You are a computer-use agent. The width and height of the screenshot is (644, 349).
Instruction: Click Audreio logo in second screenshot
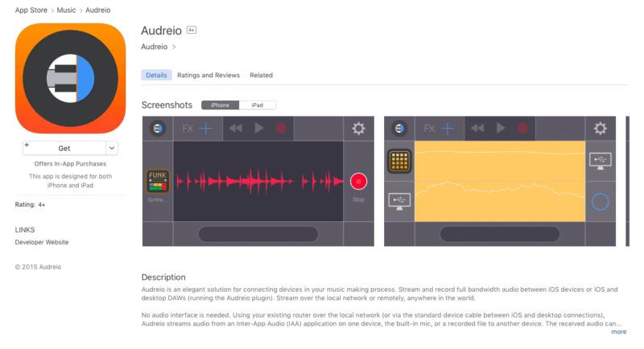click(x=399, y=129)
